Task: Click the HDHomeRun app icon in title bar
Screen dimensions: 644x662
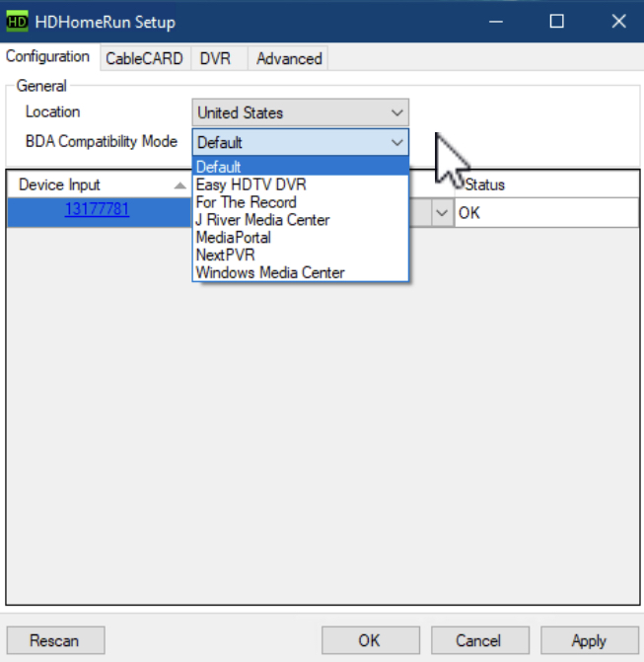Action: (18, 22)
